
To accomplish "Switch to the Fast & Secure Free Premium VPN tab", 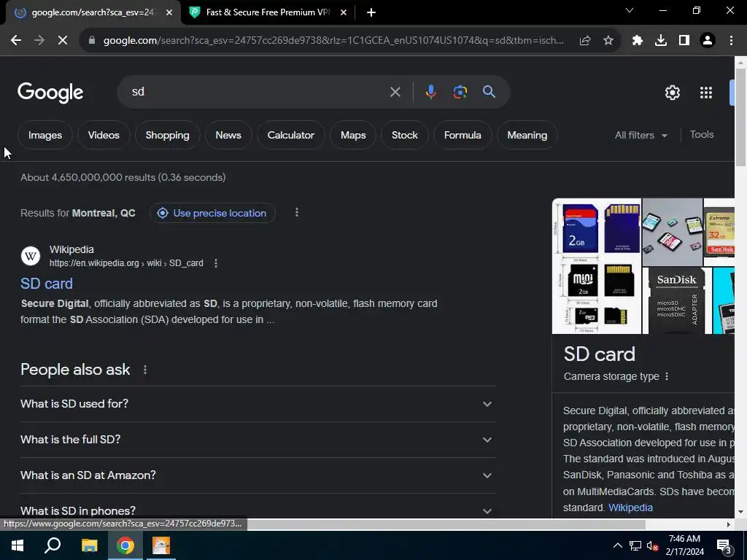I will point(268,12).
